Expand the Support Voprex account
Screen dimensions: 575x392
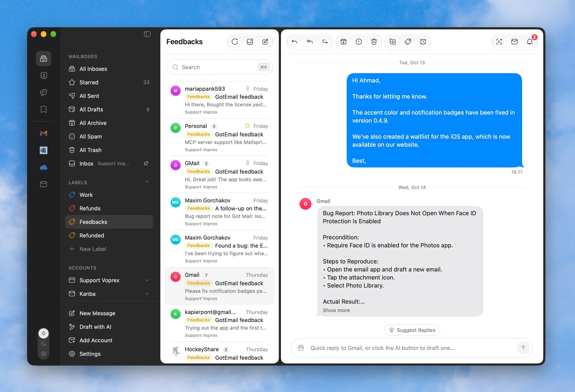point(147,280)
